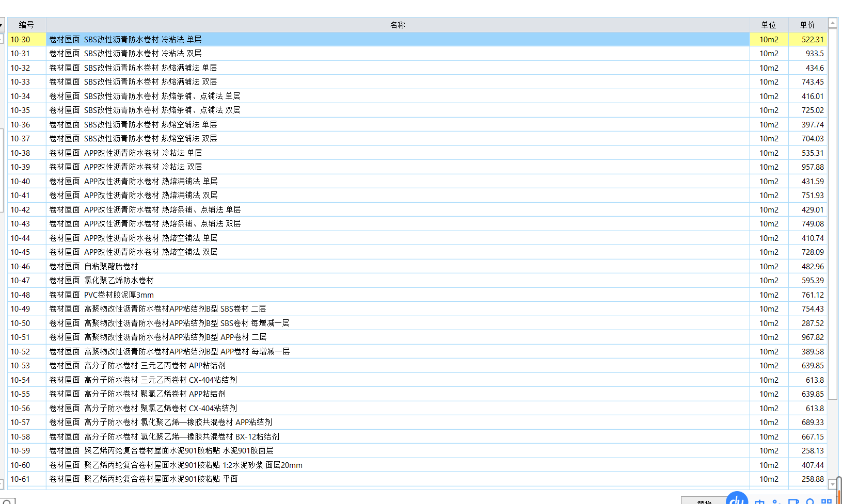Click the Baidu input method "du" icon

click(737, 498)
